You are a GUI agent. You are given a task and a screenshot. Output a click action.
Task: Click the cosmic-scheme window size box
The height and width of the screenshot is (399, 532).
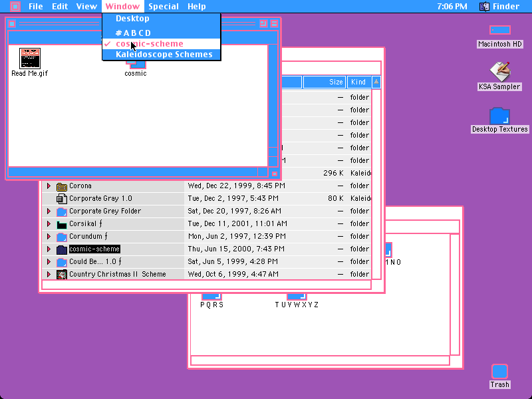[275, 174]
